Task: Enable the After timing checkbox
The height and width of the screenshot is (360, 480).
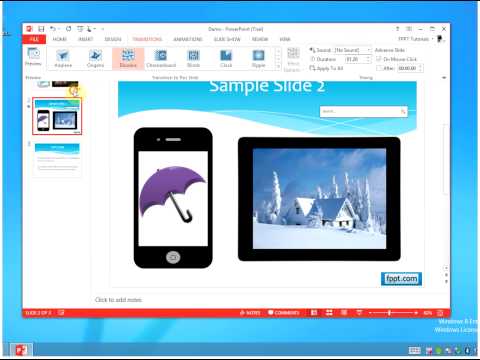Action: click(379, 68)
